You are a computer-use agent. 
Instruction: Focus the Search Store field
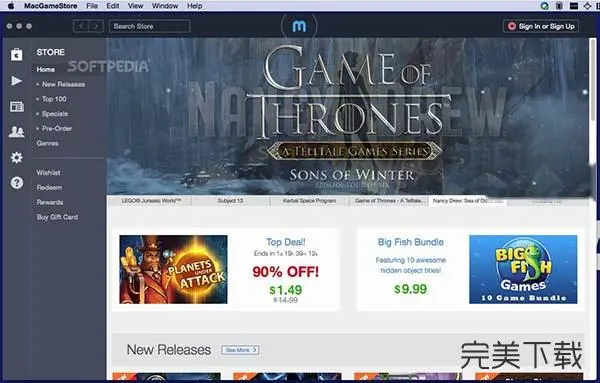coord(149,26)
